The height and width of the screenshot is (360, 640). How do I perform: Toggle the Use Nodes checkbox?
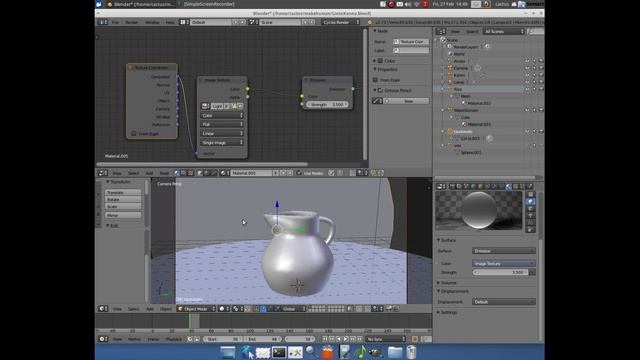299,173
